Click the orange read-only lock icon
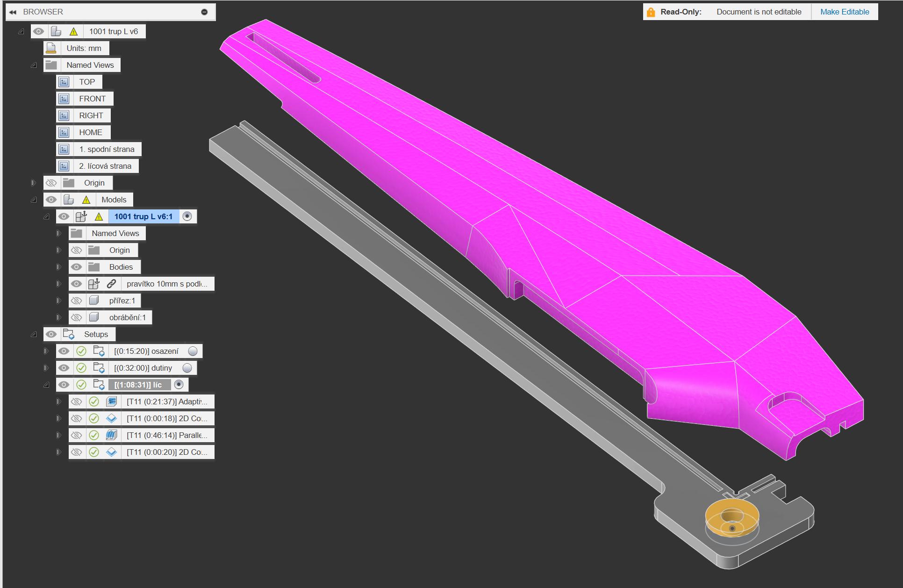The image size is (903, 588). [x=651, y=12]
